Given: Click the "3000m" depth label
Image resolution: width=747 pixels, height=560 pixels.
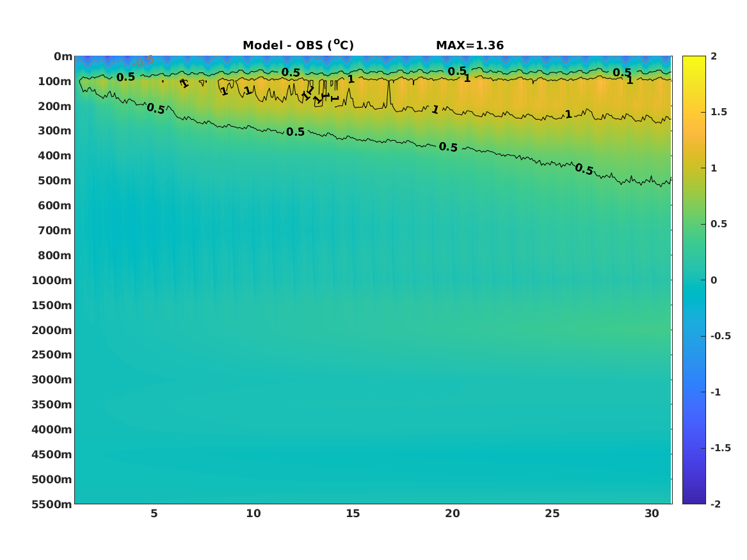Looking at the screenshot, I should [x=52, y=380].
